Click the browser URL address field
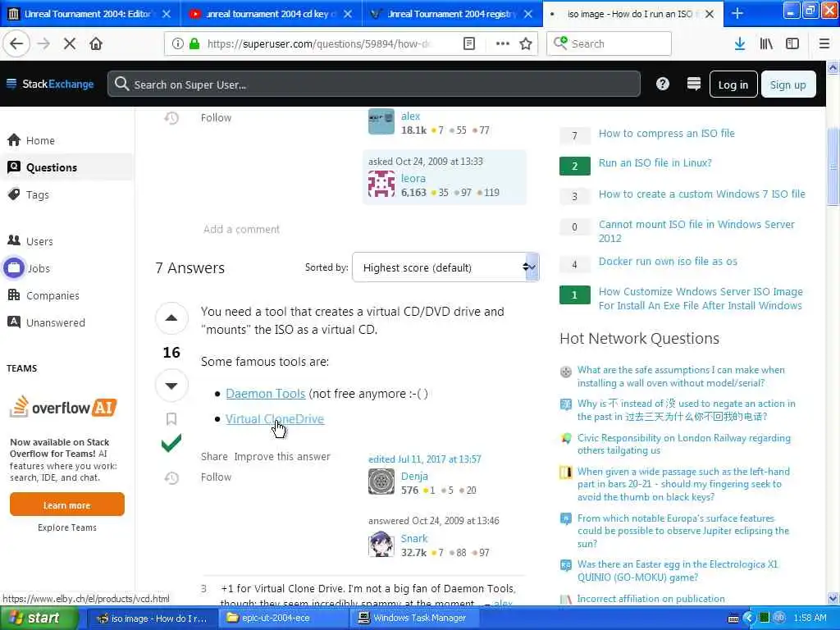Viewport: 840px width, 630px height. point(319,43)
